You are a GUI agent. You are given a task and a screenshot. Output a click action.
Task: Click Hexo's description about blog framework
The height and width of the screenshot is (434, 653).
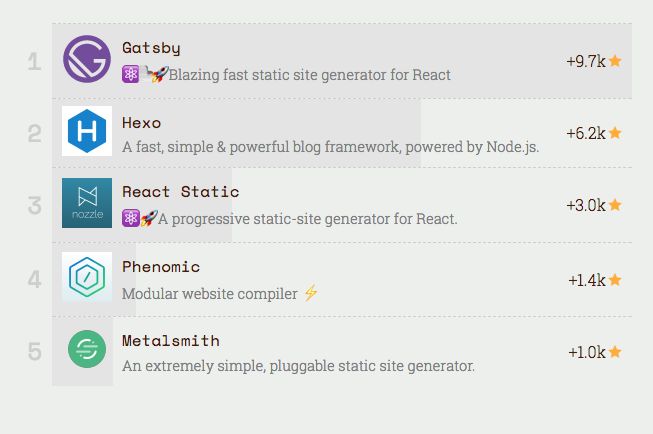[x=330, y=147]
